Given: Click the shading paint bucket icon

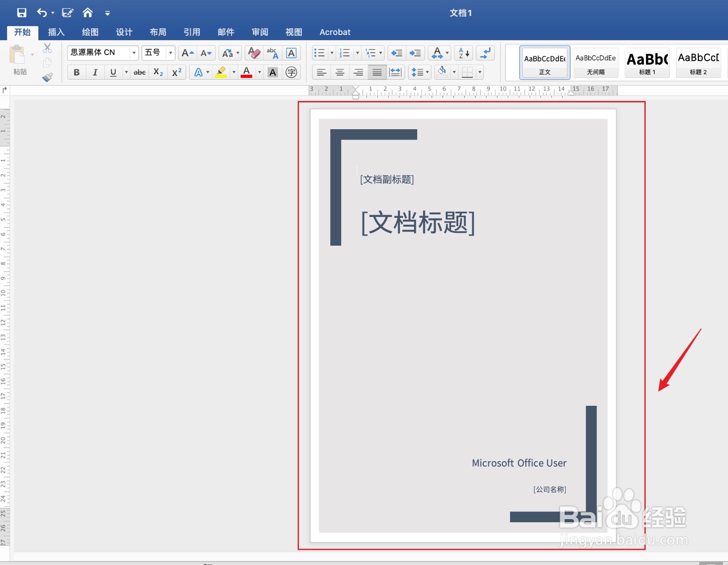Looking at the screenshot, I should (x=442, y=71).
